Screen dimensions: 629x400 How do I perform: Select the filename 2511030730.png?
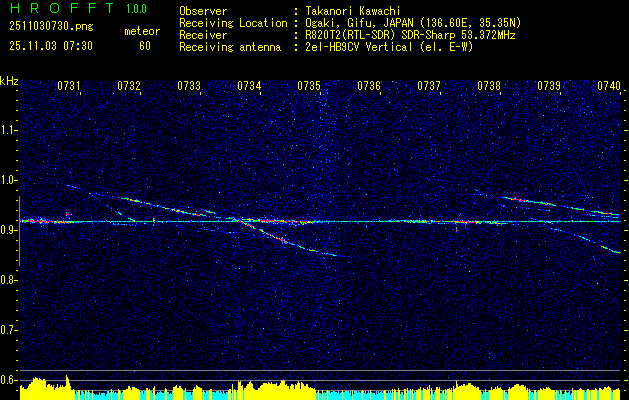pos(51,27)
